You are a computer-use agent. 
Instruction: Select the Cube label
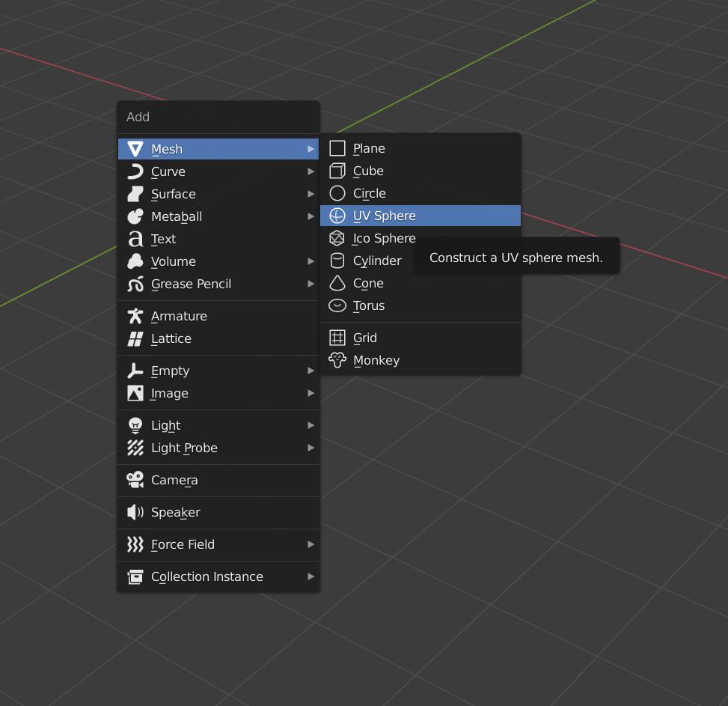coord(368,171)
